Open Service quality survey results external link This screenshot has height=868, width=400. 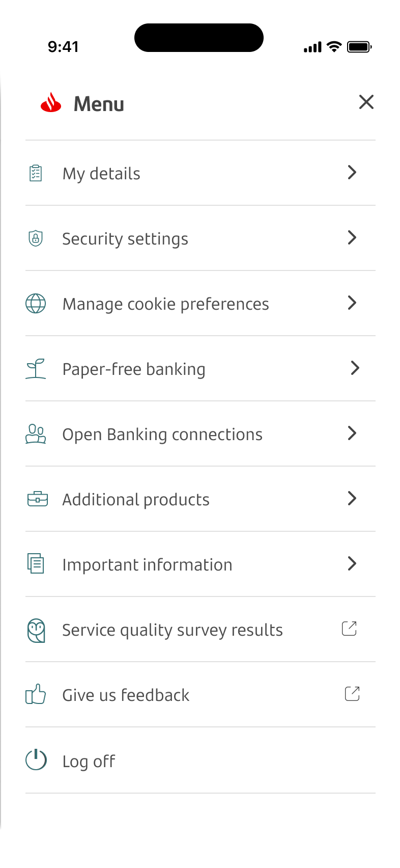click(349, 629)
